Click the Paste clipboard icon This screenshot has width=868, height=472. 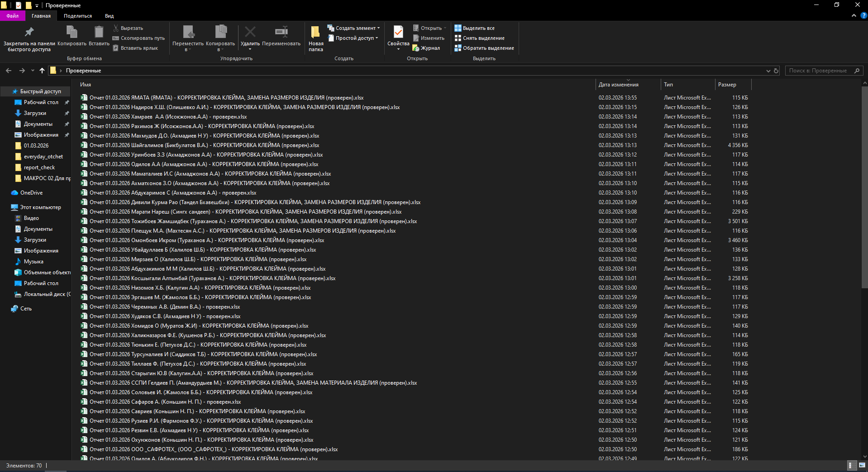[x=99, y=32]
